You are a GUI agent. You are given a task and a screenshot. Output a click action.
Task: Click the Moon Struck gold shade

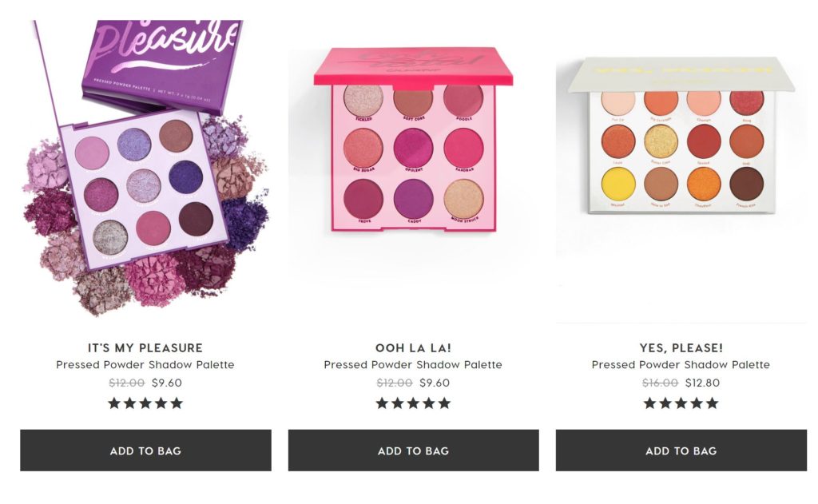(463, 197)
